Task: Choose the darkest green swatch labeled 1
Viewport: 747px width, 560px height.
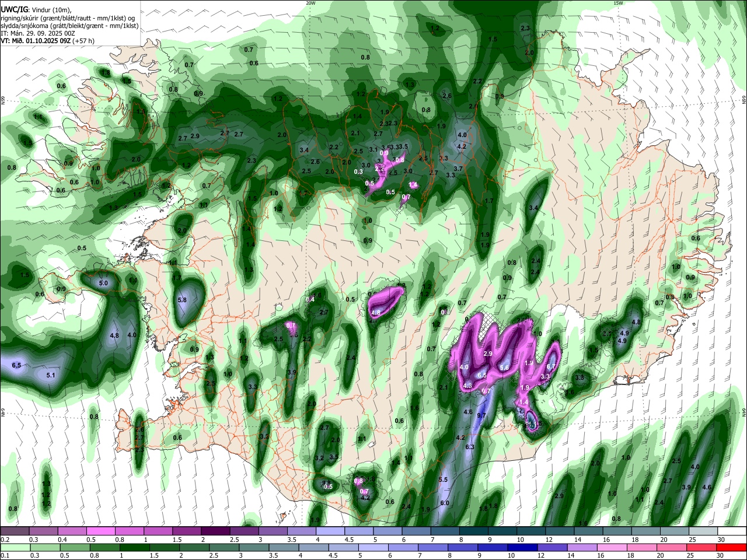Action: coord(134,547)
